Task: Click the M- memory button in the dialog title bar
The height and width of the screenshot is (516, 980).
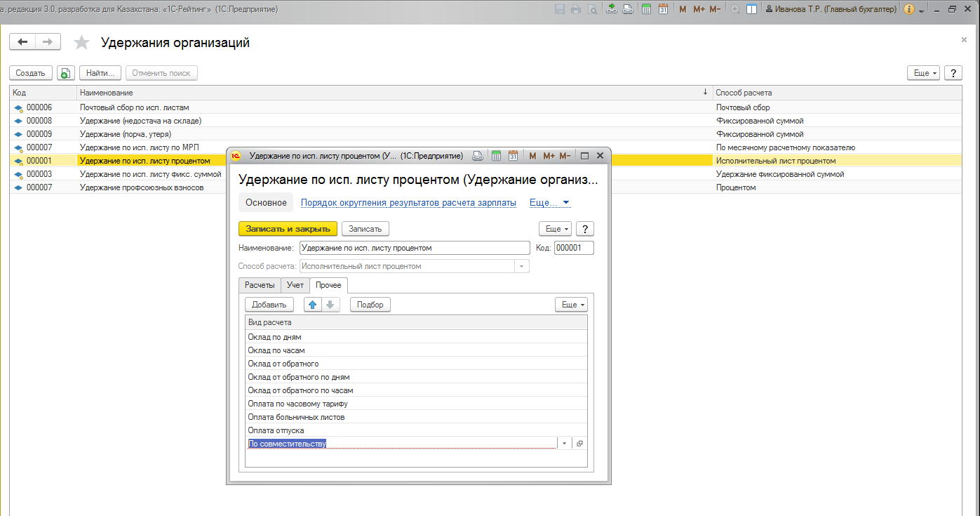Action: 565,155
